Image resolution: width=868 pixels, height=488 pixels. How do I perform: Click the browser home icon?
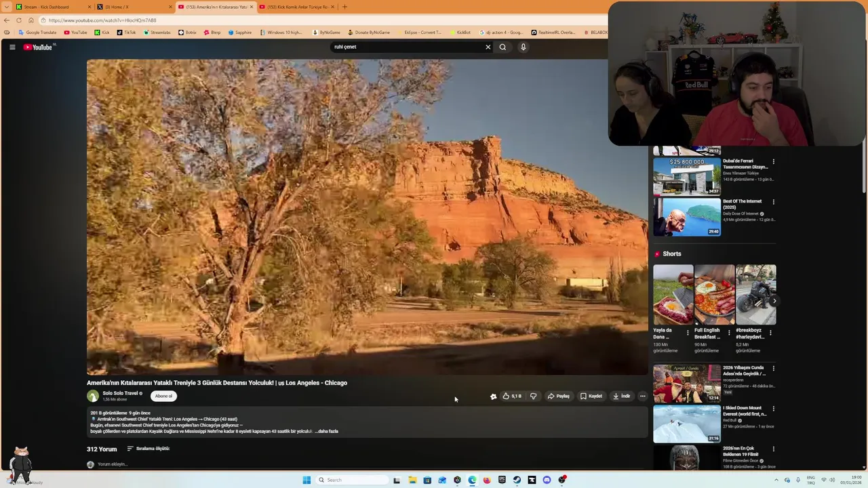[31, 20]
